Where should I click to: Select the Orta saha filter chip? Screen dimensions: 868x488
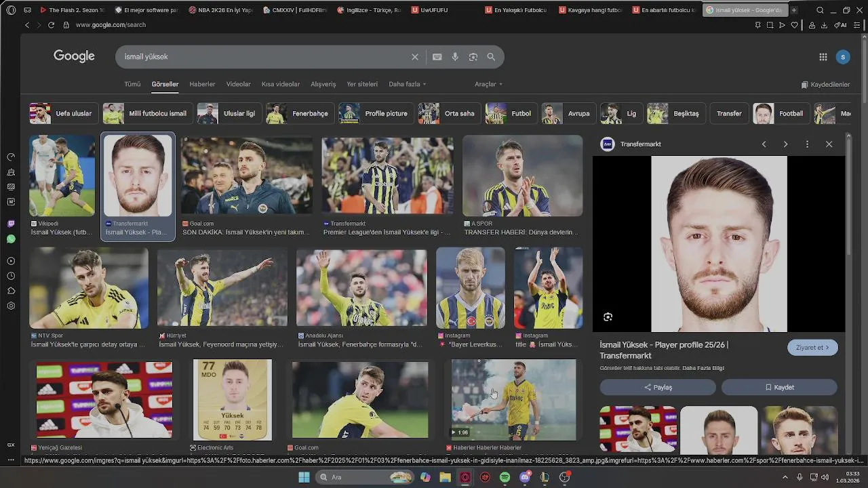[450, 113]
